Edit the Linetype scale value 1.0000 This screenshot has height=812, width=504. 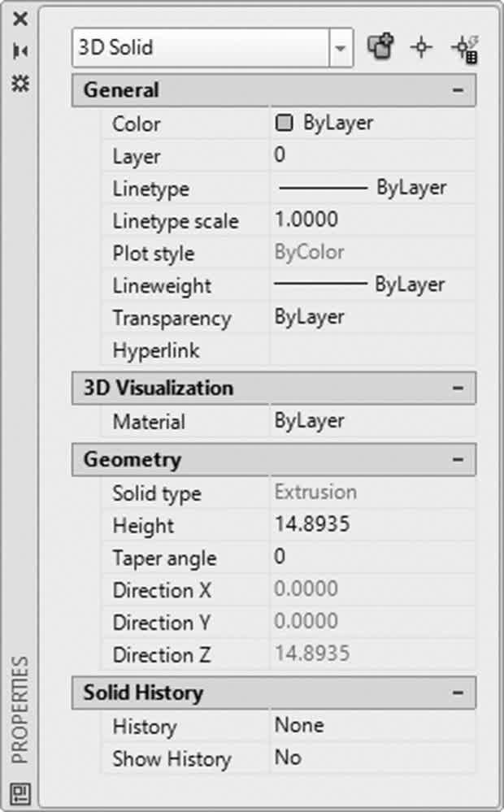tap(372, 219)
